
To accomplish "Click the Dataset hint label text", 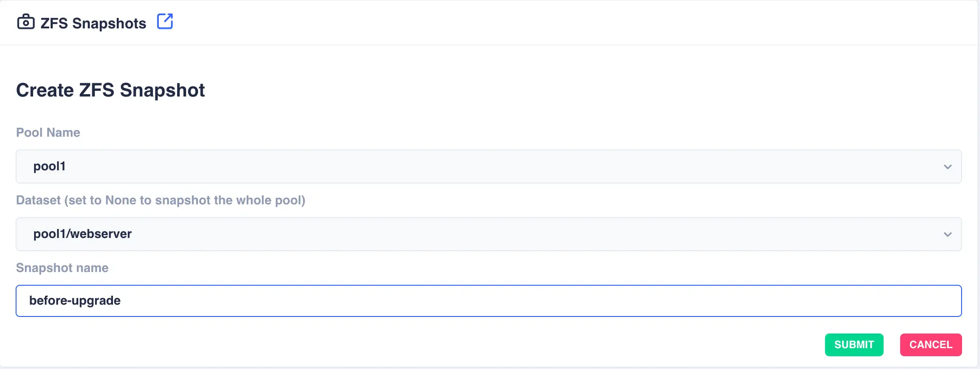I will point(161,200).
